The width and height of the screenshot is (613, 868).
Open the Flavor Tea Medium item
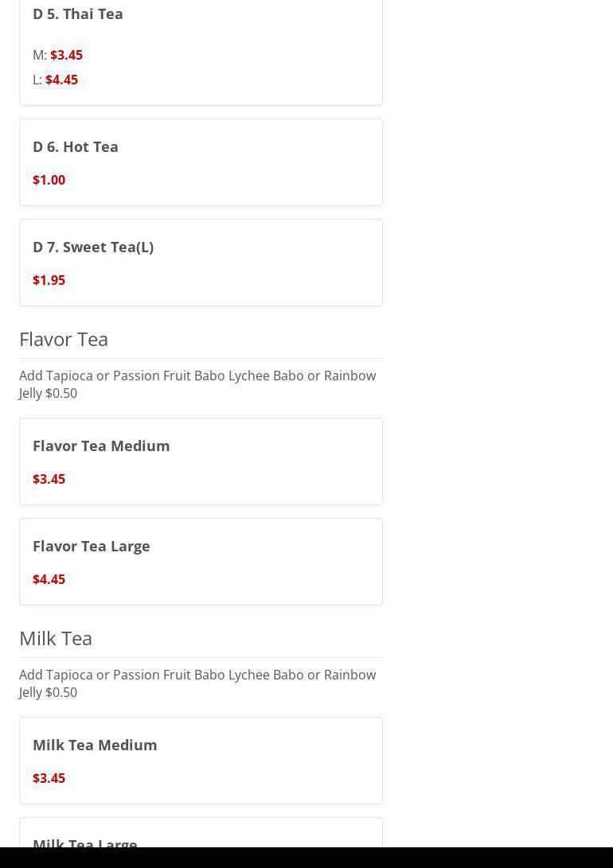pyautogui.click(x=101, y=446)
